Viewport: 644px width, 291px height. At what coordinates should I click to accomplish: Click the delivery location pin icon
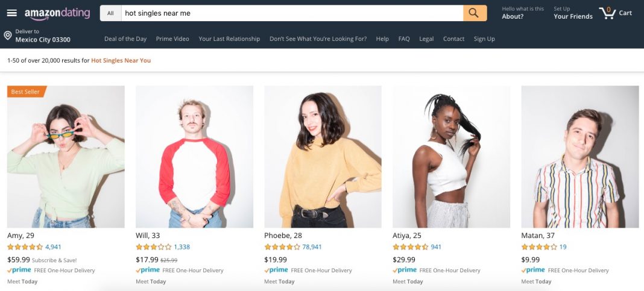click(7, 36)
